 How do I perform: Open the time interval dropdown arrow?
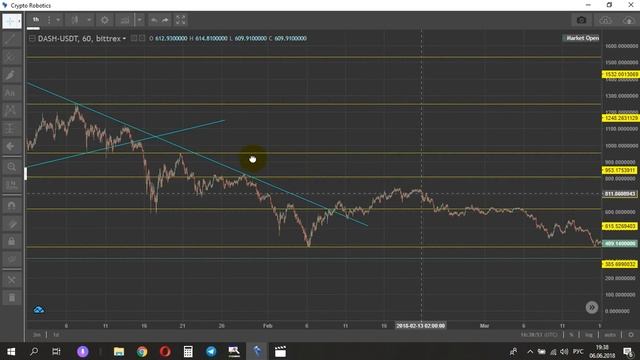pyautogui.click(x=58, y=20)
